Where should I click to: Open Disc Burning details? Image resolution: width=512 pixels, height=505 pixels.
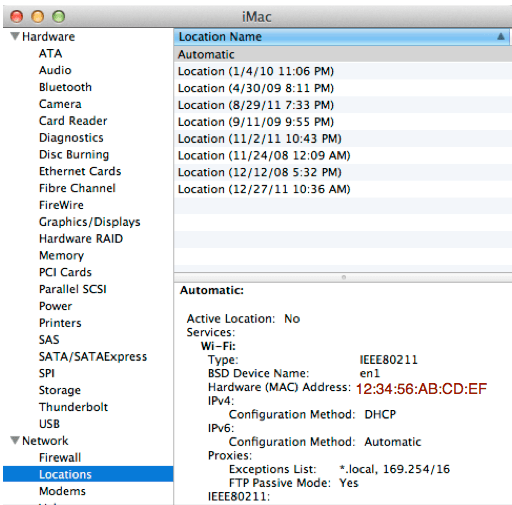coord(74,154)
